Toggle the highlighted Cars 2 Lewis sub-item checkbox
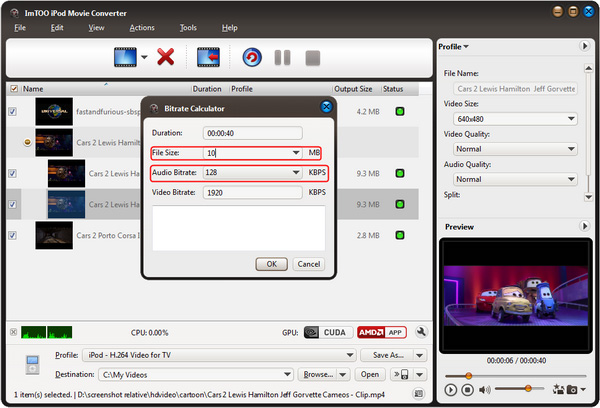 pyautogui.click(x=12, y=204)
